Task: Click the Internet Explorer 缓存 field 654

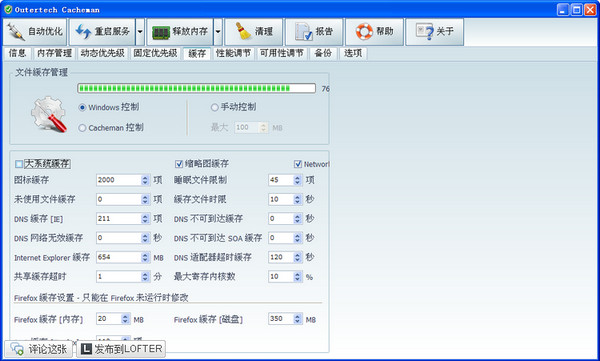Action: coord(119,257)
